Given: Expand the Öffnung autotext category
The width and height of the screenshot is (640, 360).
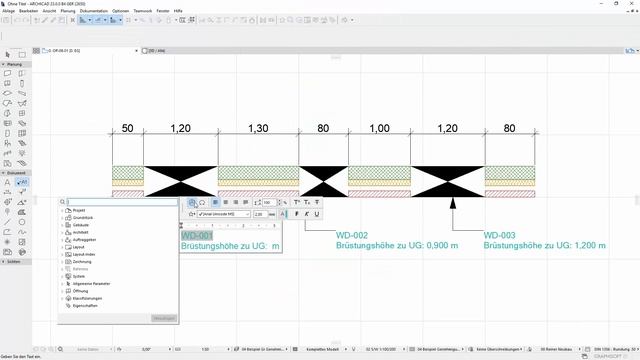Looking at the screenshot, I should (62, 291).
